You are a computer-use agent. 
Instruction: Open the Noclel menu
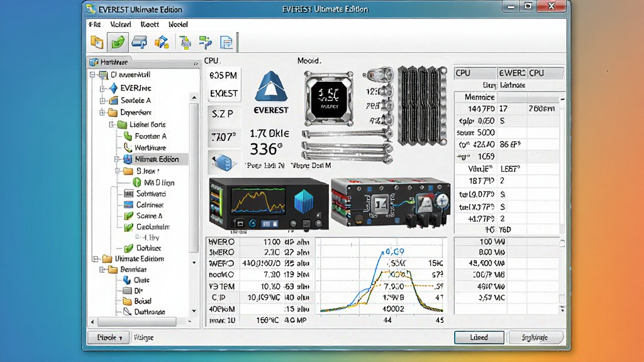tap(178, 25)
